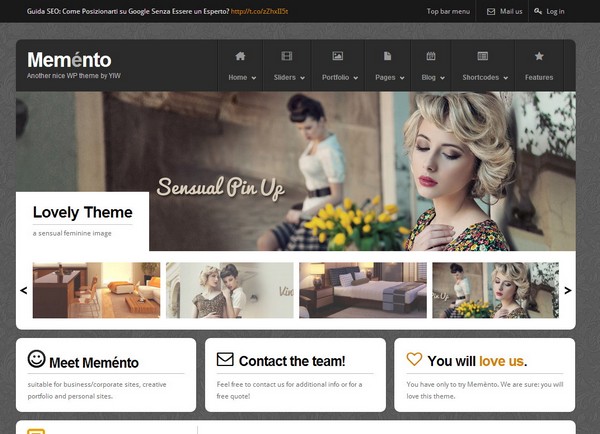Click the Blog calendar icon

click(x=431, y=56)
